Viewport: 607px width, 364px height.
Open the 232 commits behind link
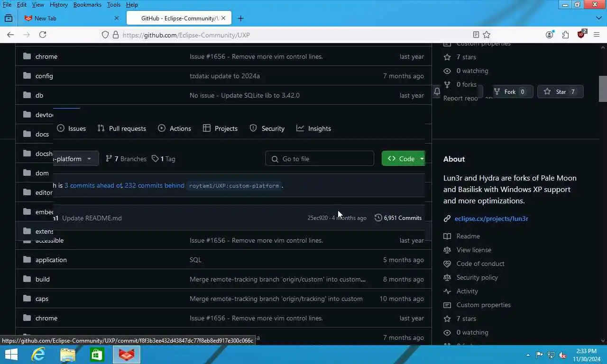154,185
